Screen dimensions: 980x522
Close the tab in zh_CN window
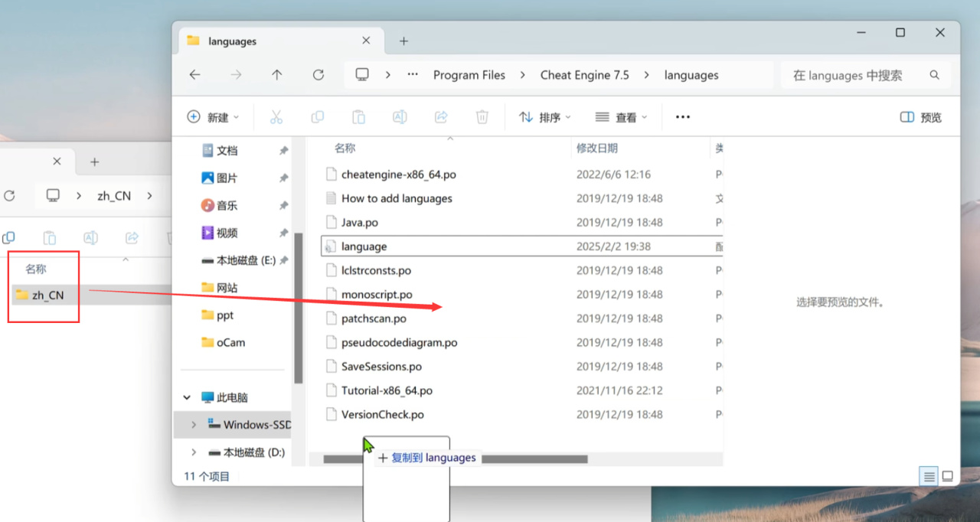pyautogui.click(x=57, y=161)
